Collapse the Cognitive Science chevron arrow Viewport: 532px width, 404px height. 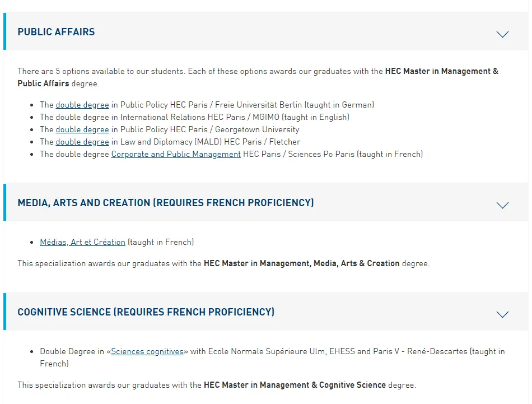click(x=502, y=314)
